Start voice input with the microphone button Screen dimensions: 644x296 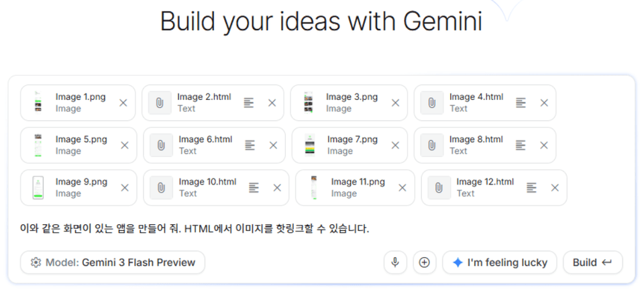coord(395,262)
